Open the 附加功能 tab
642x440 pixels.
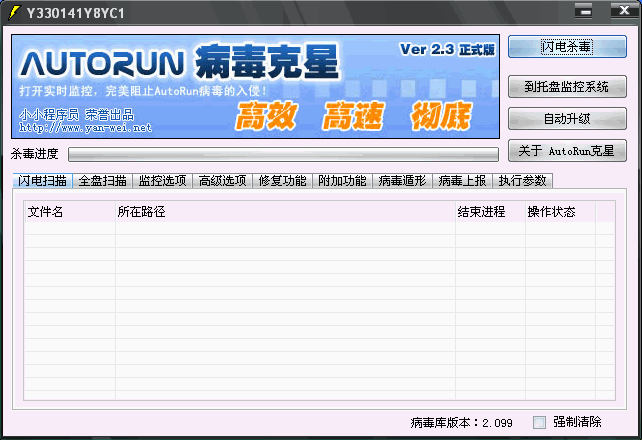point(342,181)
